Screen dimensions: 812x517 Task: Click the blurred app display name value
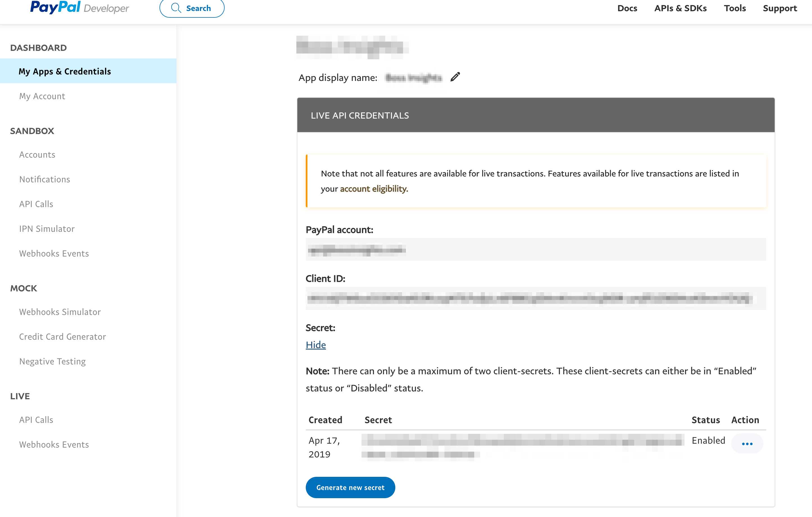pyautogui.click(x=413, y=78)
